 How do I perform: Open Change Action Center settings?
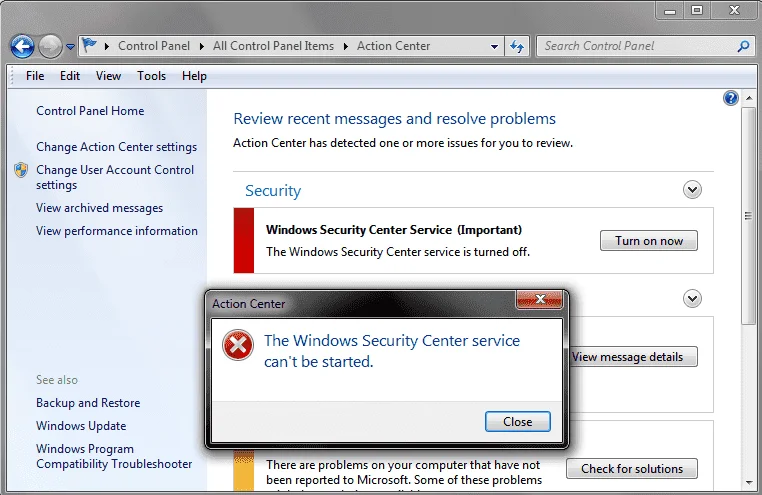(116, 147)
